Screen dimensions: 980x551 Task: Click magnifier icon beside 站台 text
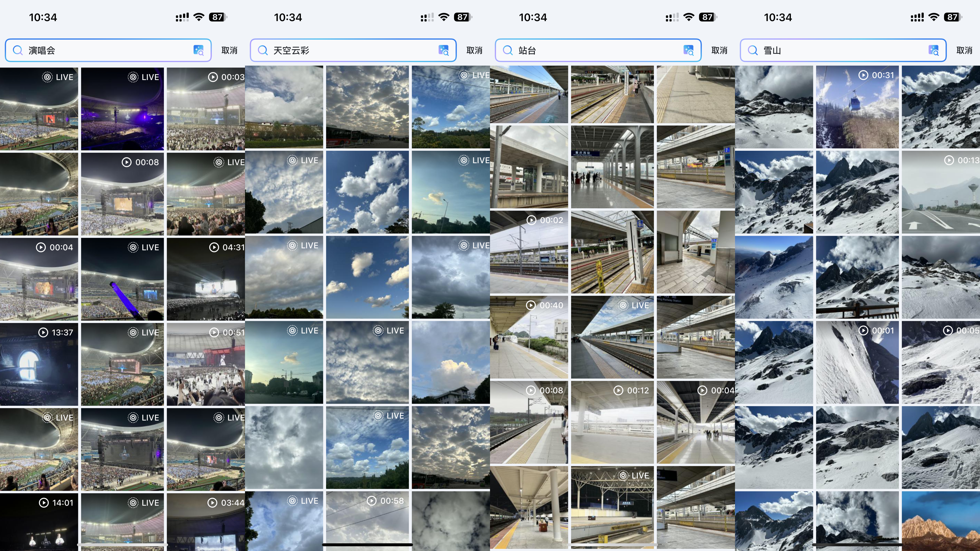[x=508, y=50]
